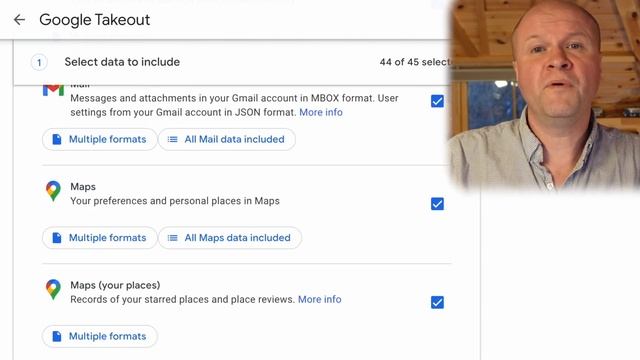This screenshot has width=640, height=360.
Task: Uncheck the Mail data checkbox
Action: tap(437, 101)
